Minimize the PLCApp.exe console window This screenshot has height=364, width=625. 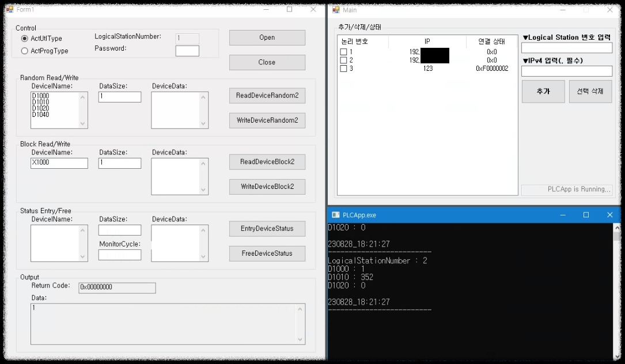[563, 215]
